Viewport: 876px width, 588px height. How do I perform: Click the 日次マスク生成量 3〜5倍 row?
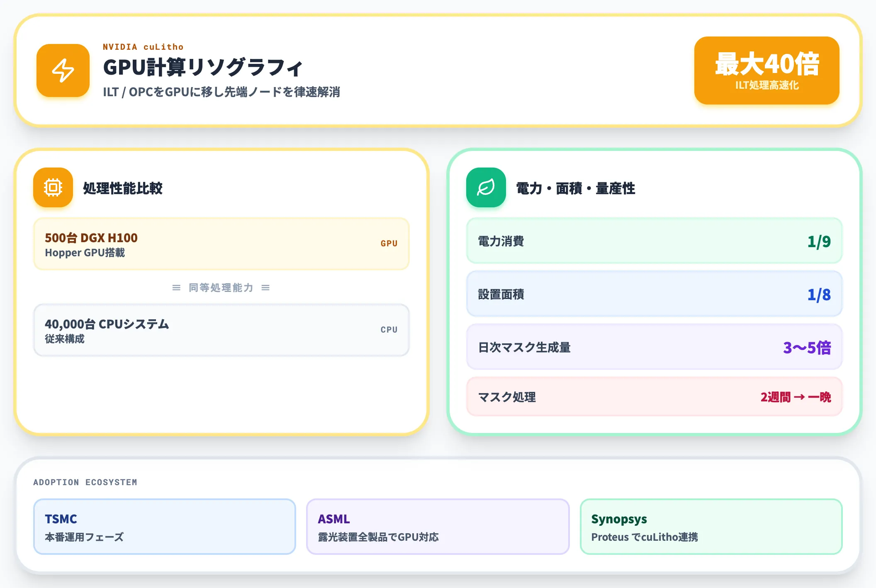click(x=655, y=347)
